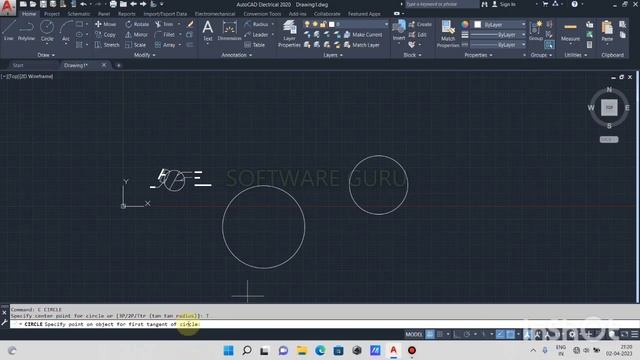Expand the Block panel dropdown
640x360 pixels.
click(x=412, y=55)
